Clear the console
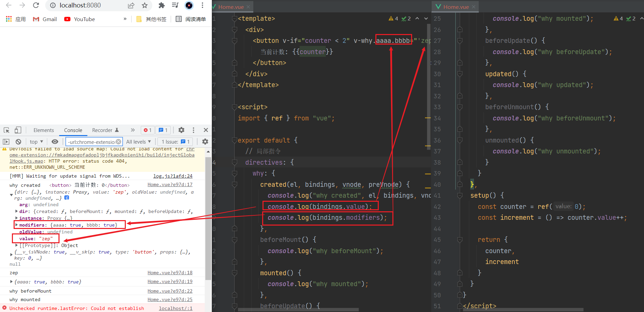The image size is (644, 312). pos(18,142)
